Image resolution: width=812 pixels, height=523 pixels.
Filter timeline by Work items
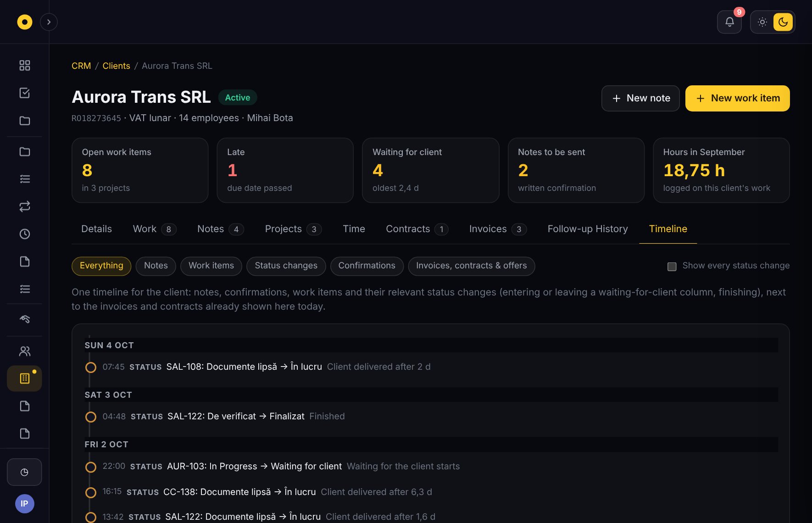click(211, 266)
